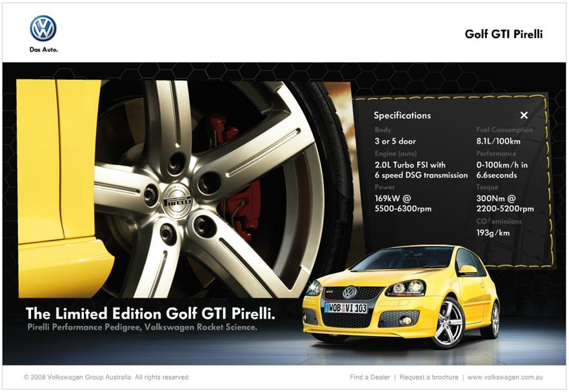
Task: Open the Find a Dealer link
Action: click(370, 377)
